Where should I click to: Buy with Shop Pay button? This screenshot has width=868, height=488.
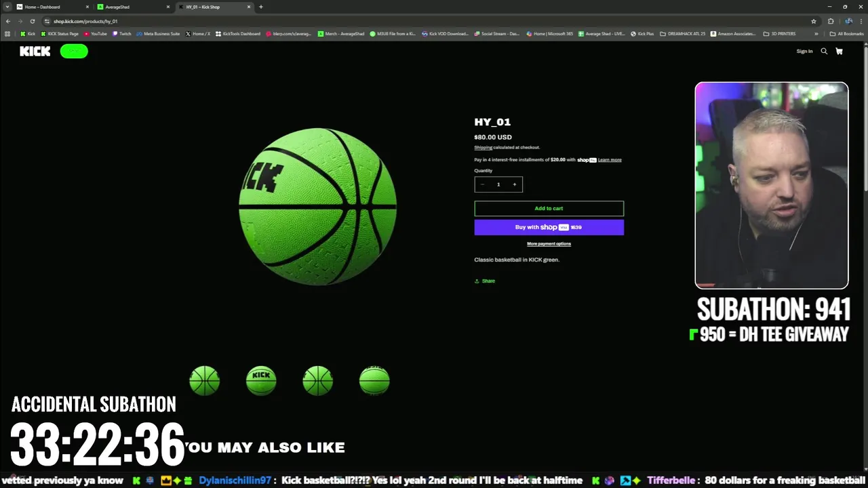point(549,227)
